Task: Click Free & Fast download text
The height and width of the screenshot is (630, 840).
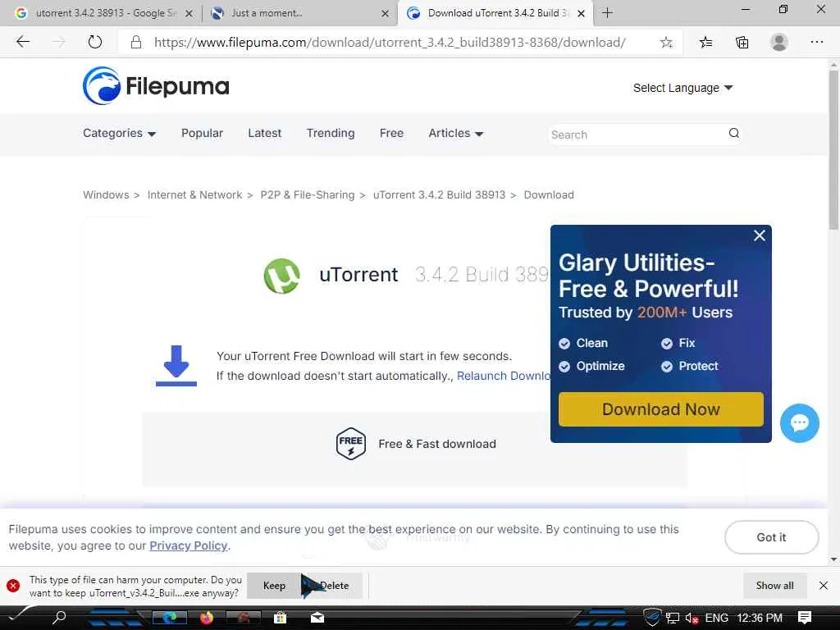Action: click(x=437, y=444)
